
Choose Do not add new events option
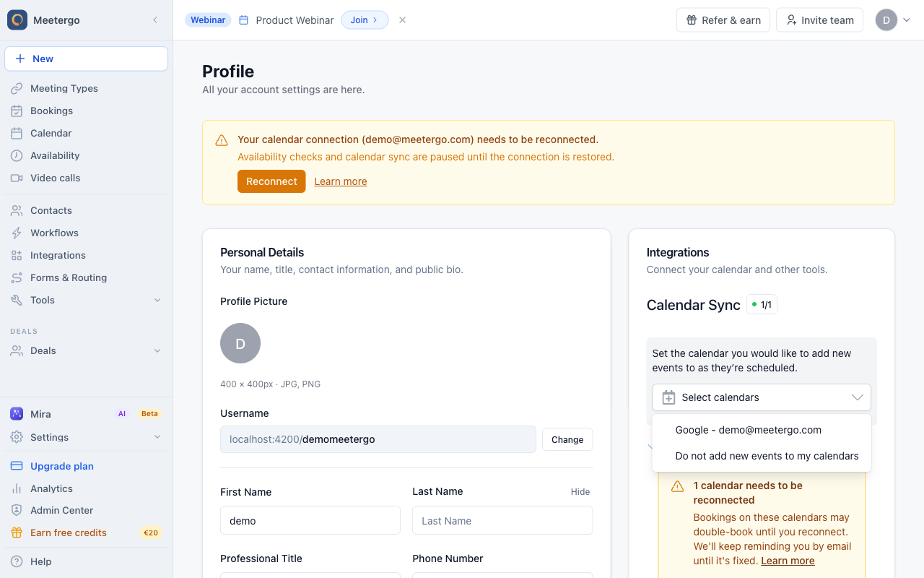coord(762,456)
